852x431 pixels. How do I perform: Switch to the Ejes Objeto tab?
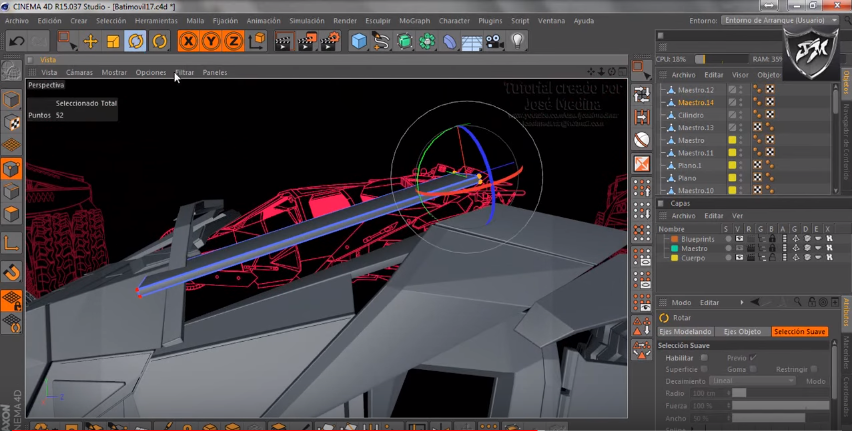pyautogui.click(x=742, y=331)
